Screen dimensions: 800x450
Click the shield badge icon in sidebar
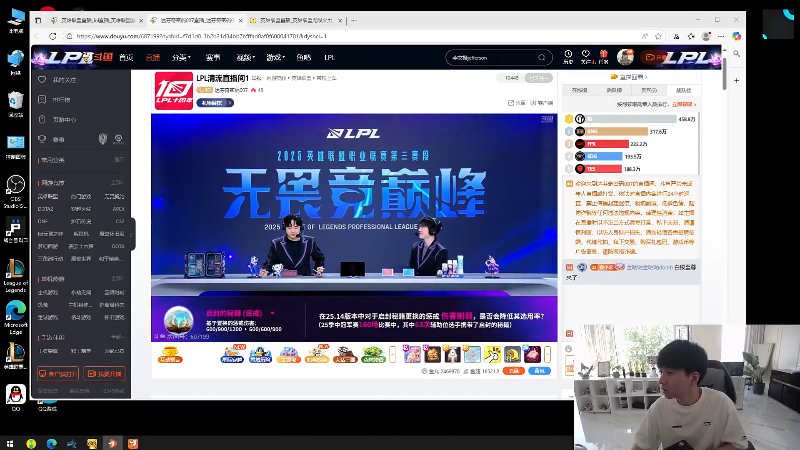103,139
